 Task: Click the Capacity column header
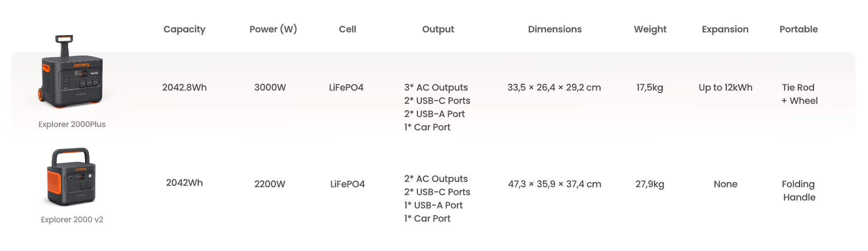(x=184, y=29)
